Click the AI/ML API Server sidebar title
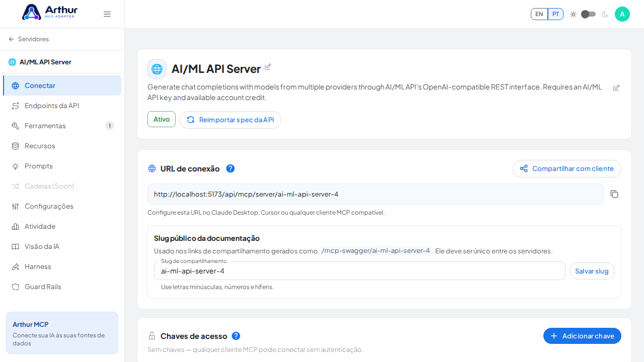 point(45,62)
